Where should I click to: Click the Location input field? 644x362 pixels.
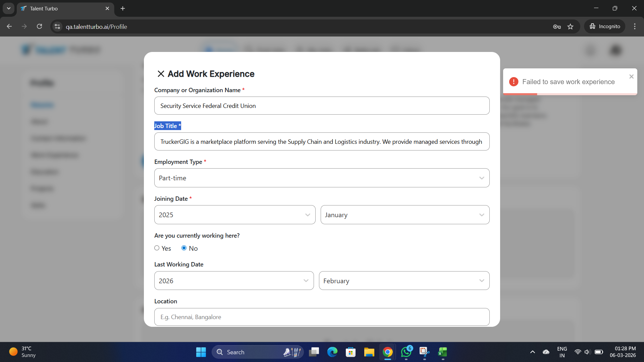(x=322, y=317)
